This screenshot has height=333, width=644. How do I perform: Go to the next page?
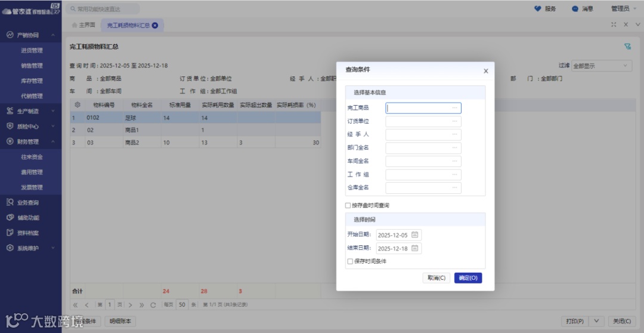tap(130, 305)
